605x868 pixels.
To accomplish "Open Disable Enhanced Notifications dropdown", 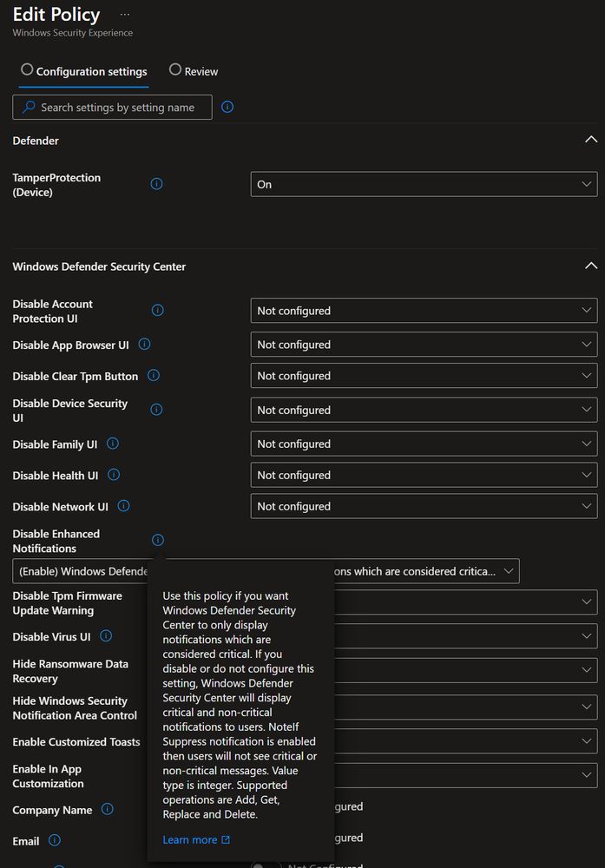I will 266,571.
